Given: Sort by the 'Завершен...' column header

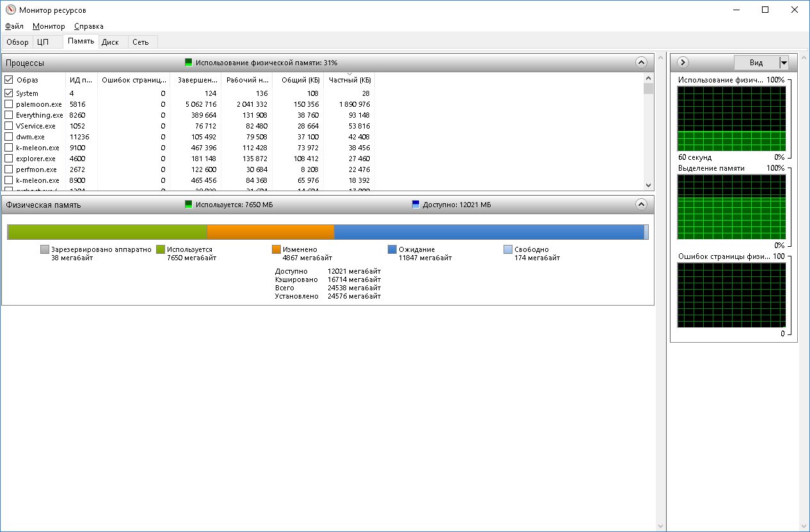Looking at the screenshot, I should click(x=195, y=80).
